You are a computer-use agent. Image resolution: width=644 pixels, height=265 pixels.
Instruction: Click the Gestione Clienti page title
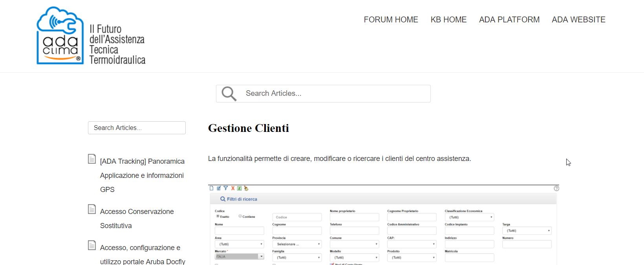pos(249,128)
